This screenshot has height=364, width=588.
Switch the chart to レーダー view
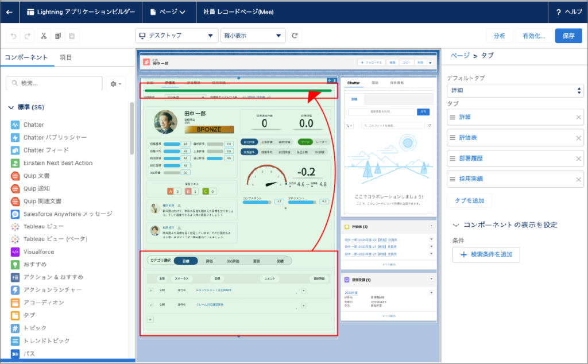322,142
